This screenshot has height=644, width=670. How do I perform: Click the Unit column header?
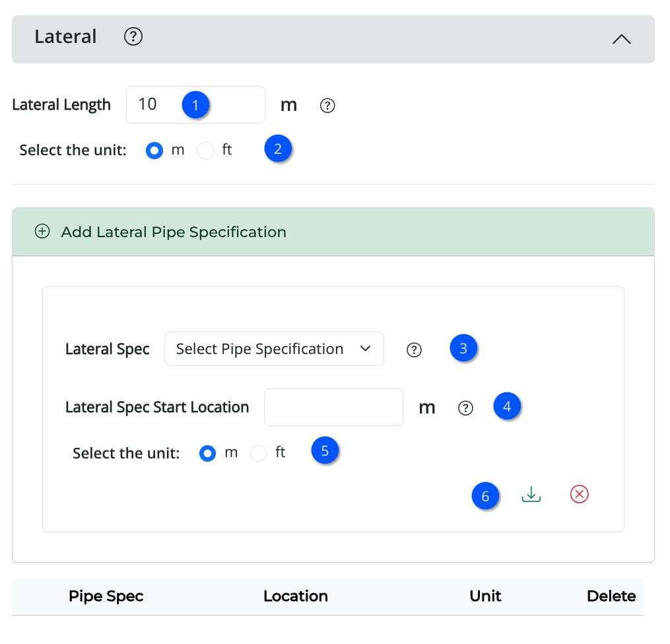485,596
